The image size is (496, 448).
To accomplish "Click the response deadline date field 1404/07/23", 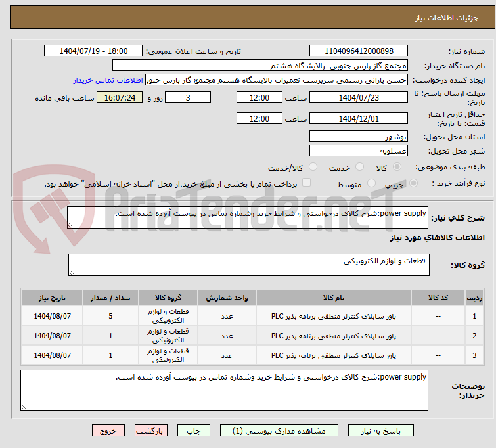I will (x=358, y=97).
